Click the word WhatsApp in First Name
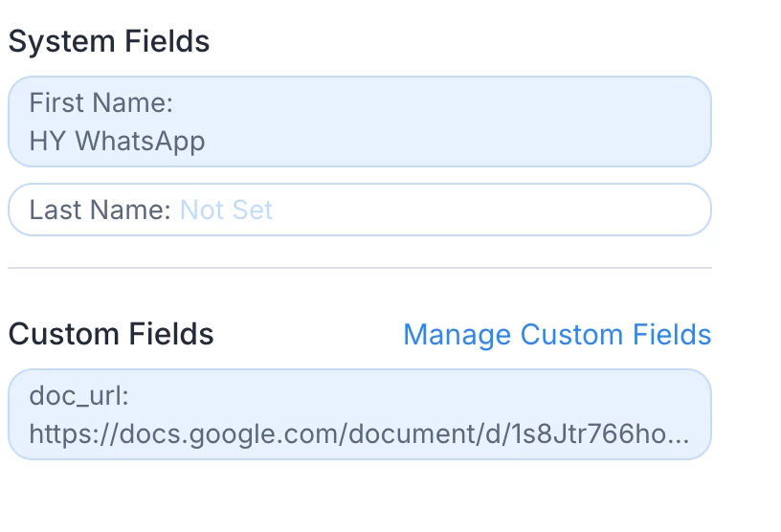The image size is (781, 532). coord(140,142)
